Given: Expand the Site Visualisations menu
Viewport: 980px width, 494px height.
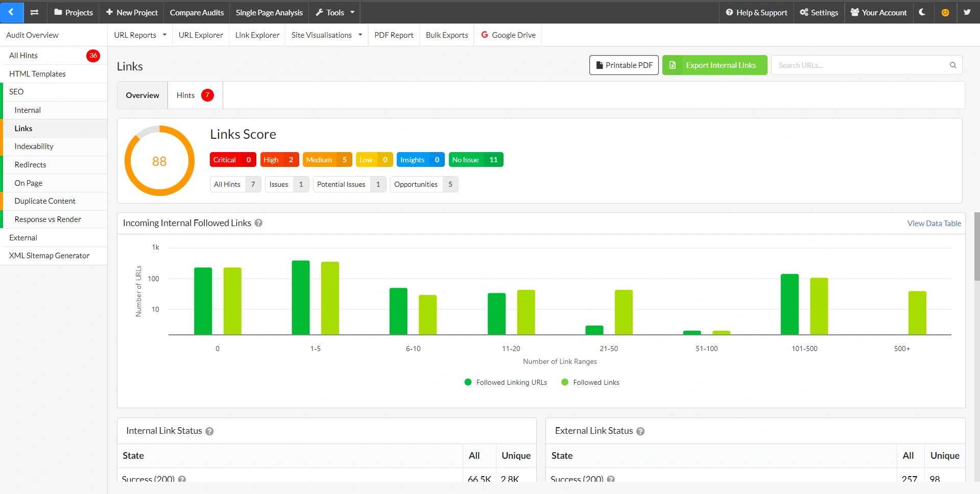Looking at the screenshot, I should pos(326,35).
